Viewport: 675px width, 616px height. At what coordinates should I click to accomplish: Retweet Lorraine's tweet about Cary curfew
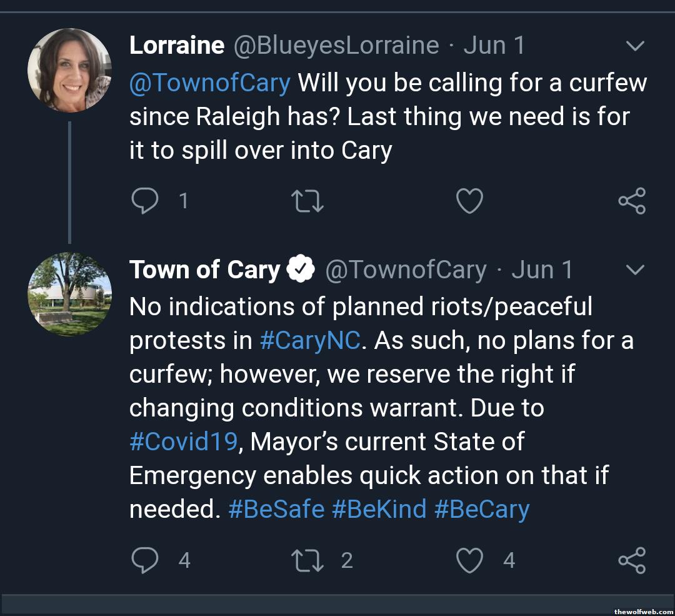point(307,201)
